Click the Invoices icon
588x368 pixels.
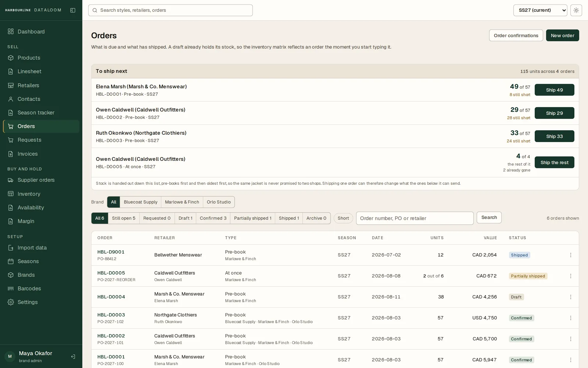tap(11, 154)
